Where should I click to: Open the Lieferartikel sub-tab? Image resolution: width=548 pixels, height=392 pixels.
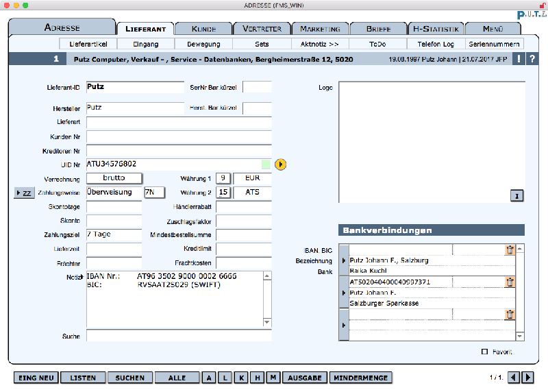click(x=88, y=44)
